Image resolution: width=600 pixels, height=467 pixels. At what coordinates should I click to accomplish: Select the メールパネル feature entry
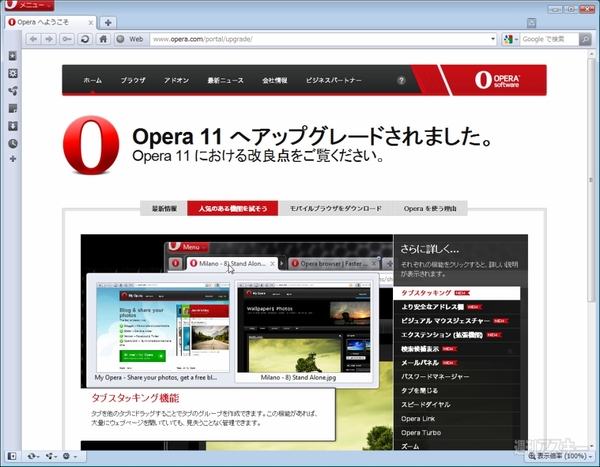457,363
